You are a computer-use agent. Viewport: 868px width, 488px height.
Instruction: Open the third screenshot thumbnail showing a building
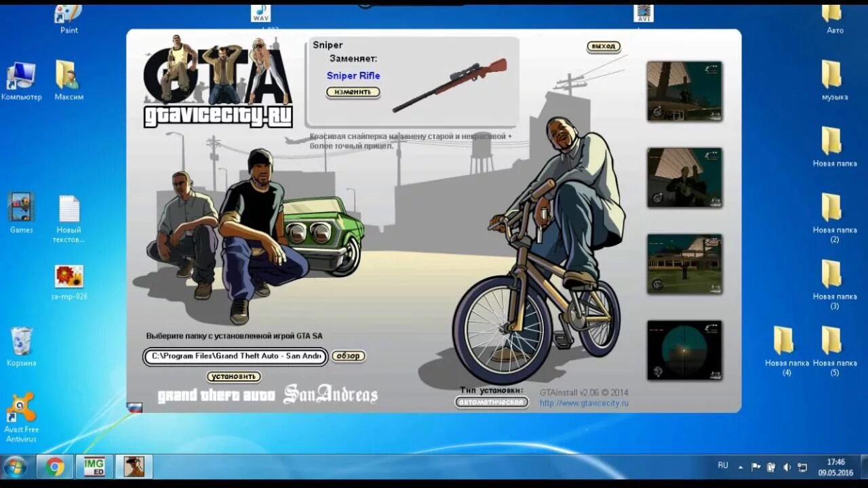(684, 264)
